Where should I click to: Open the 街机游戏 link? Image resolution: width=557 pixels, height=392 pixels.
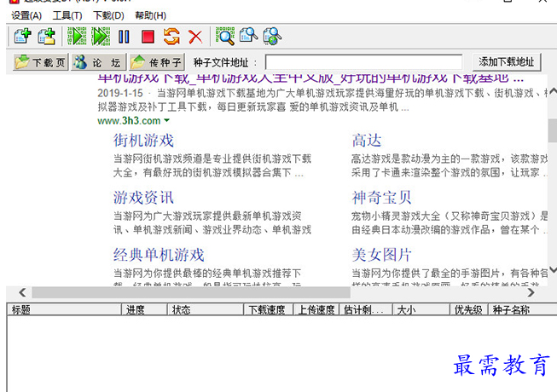[x=143, y=141]
